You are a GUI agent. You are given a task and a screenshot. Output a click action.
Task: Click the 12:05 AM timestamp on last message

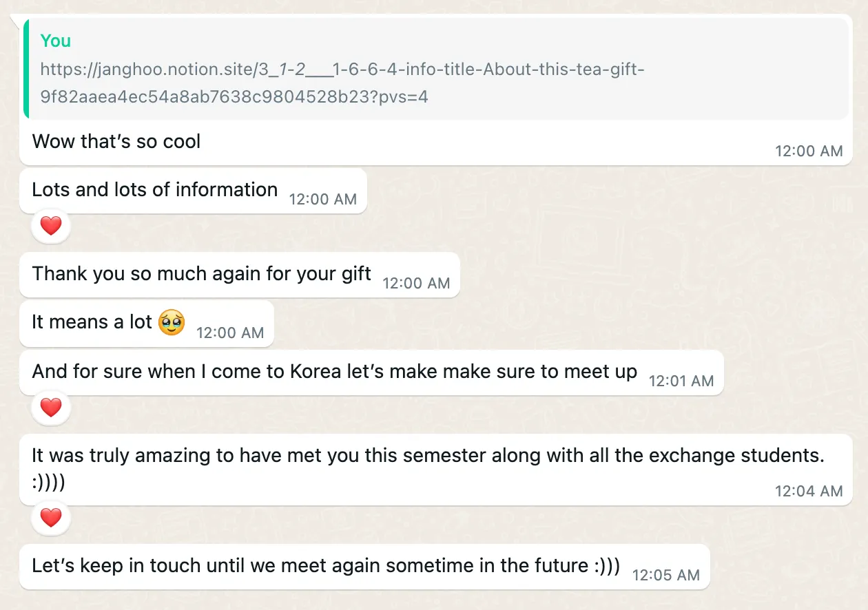tap(665, 575)
